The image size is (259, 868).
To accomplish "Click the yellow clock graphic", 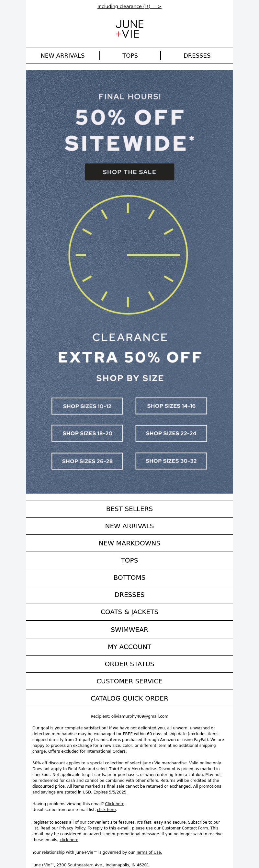I will coord(128,255).
